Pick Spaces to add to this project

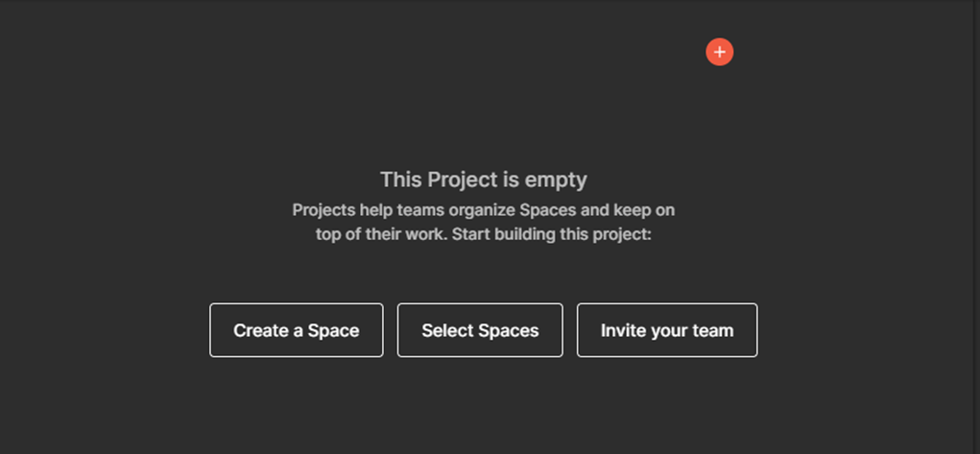point(480,330)
